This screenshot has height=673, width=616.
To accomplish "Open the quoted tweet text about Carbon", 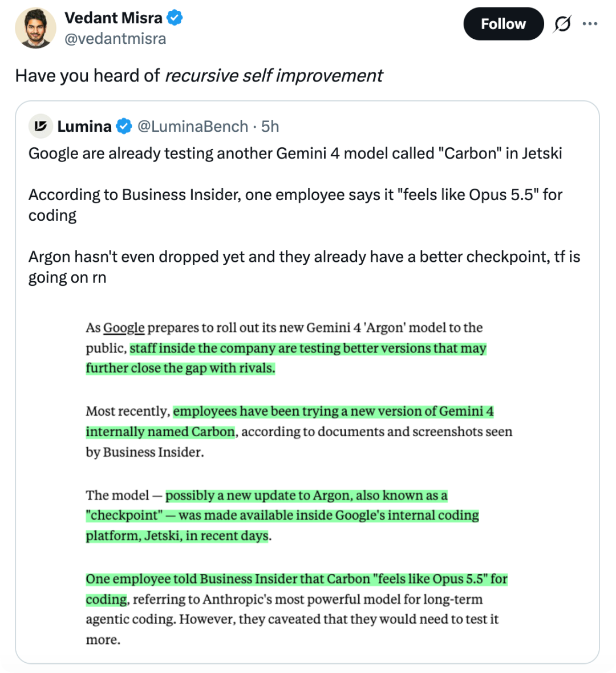I will point(295,153).
